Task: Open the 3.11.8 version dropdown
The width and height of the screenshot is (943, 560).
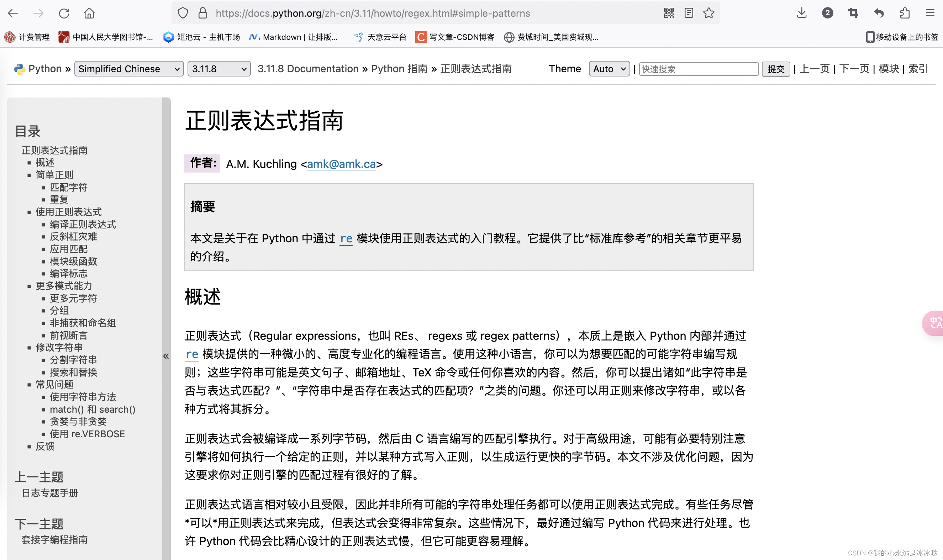Action: [219, 69]
